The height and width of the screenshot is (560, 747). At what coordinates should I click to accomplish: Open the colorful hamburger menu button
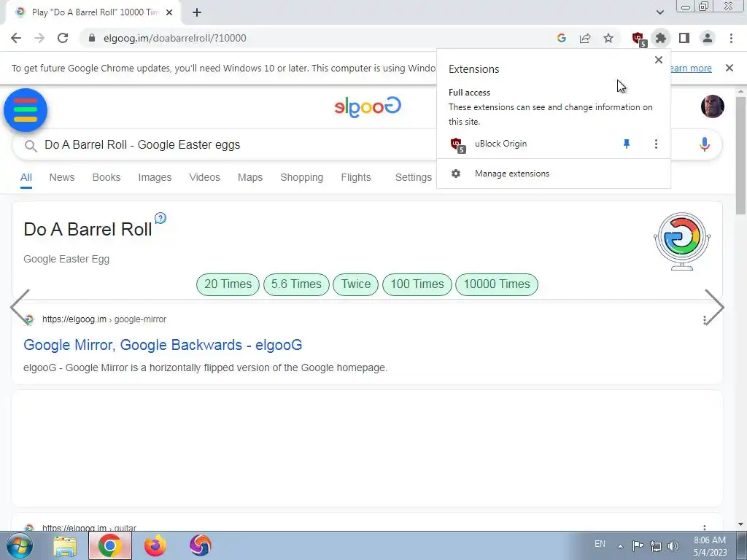click(x=26, y=110)
